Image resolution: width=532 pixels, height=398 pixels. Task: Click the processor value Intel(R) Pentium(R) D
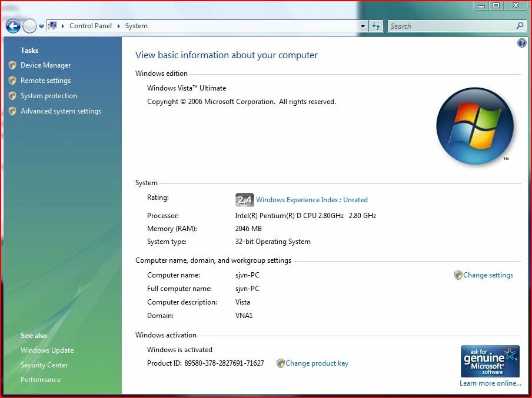pyautogui.click(x=305, y=216)
